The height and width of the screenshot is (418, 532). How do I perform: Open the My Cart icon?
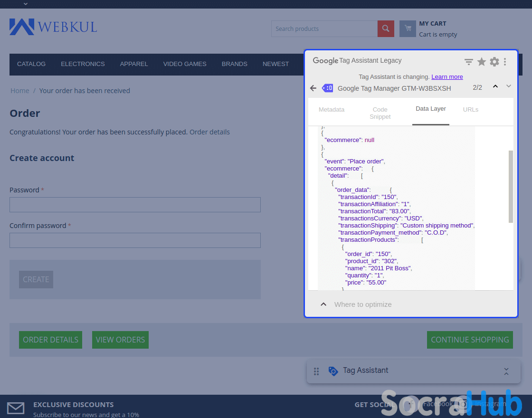tap(408, 28)
